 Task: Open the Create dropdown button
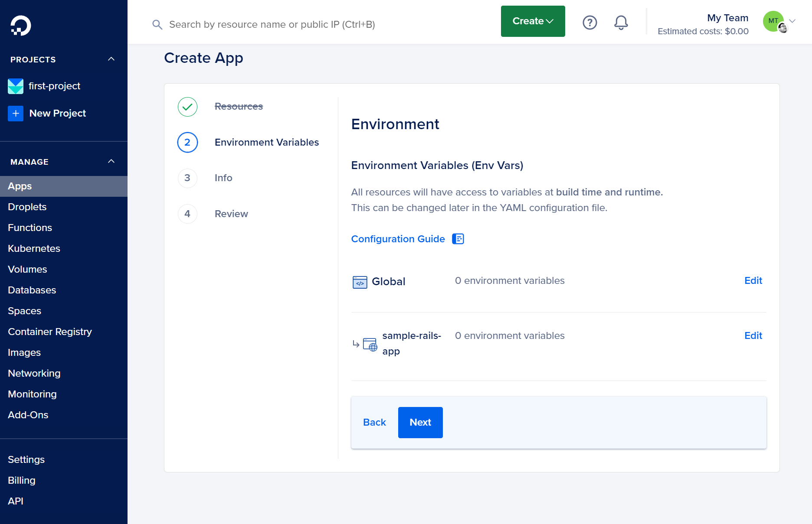click(533, 21)
